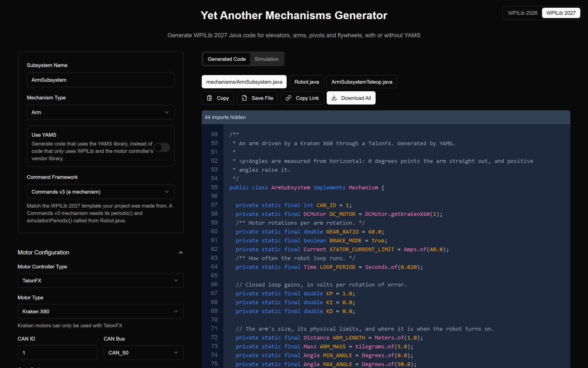Image resolution: width=588 pixels, height=368 pixels.
Task: Click code line number 55
Action: click(214, 187)
